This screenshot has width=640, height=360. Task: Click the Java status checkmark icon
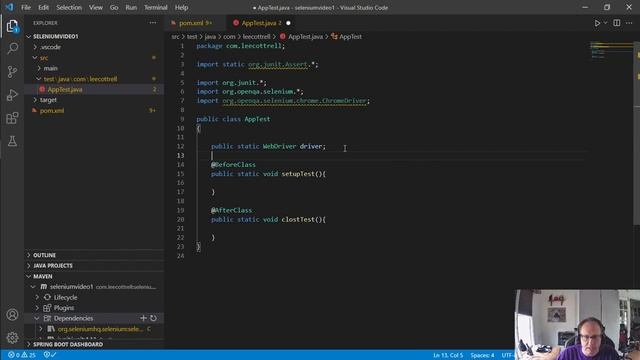pos(50,355)
